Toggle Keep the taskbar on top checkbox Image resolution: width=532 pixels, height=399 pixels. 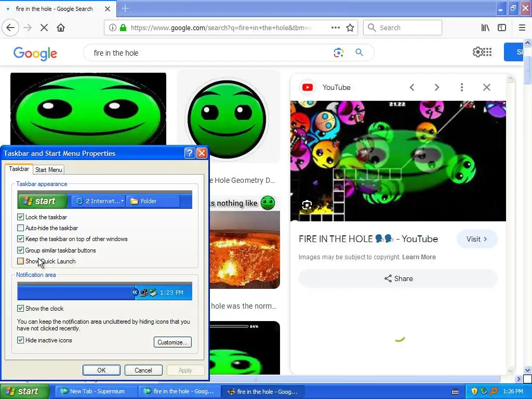click(21, 239)
